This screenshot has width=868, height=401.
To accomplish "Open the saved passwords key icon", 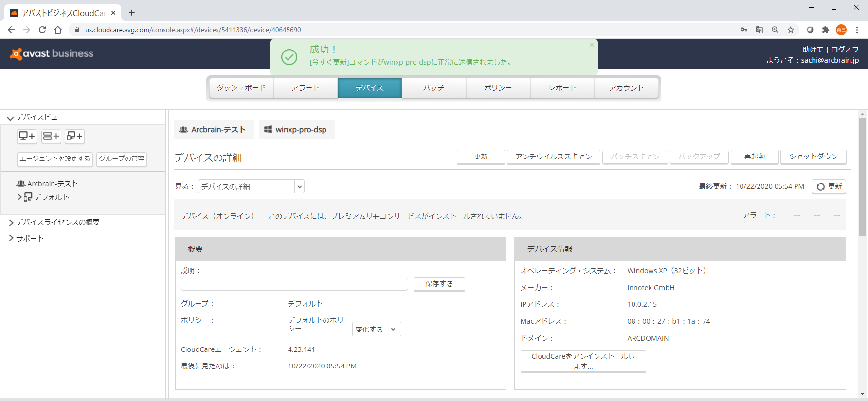I will coord(744,30).
